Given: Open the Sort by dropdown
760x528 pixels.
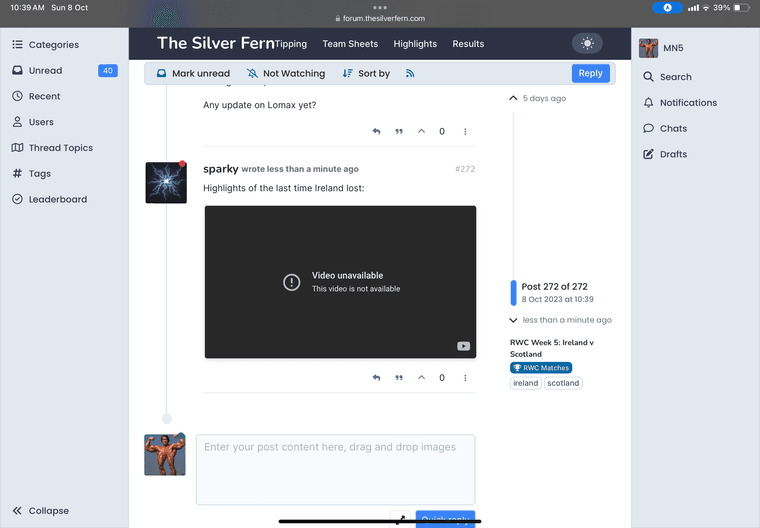Looking at the screenshot, I should (x=365, y=74).
